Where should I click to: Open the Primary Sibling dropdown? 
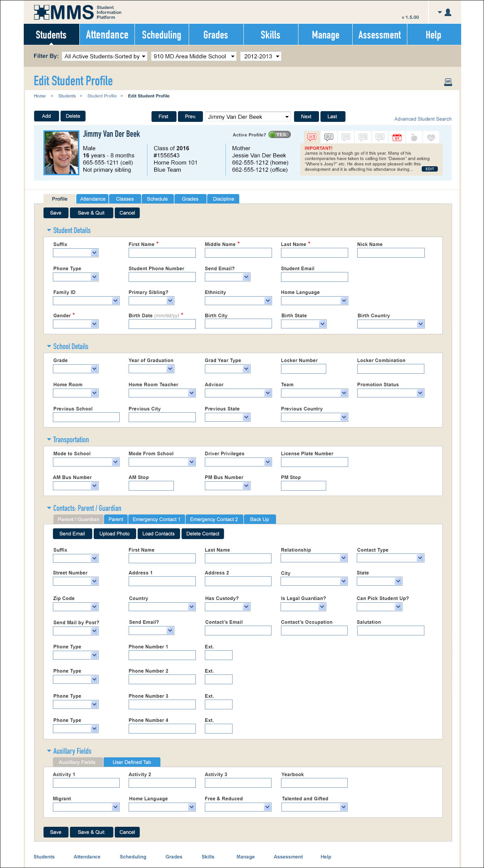pyautogui.click(x=151, y=301)
